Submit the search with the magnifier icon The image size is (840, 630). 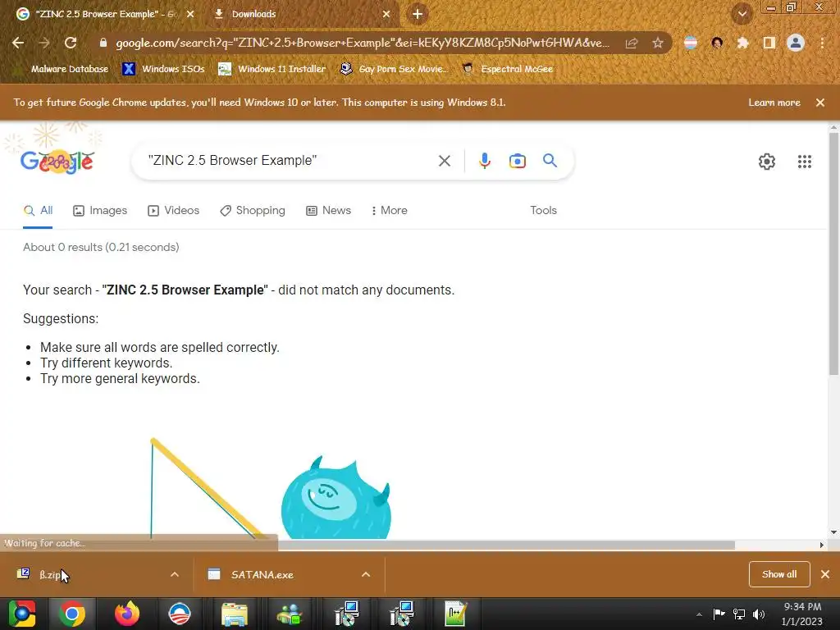click(550, 160)
